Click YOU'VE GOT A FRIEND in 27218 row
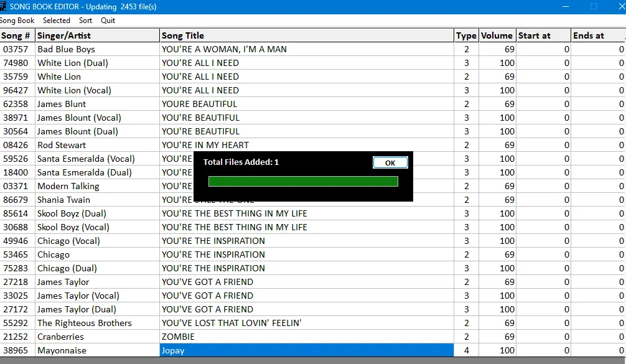626x364 pixels. 307,282
